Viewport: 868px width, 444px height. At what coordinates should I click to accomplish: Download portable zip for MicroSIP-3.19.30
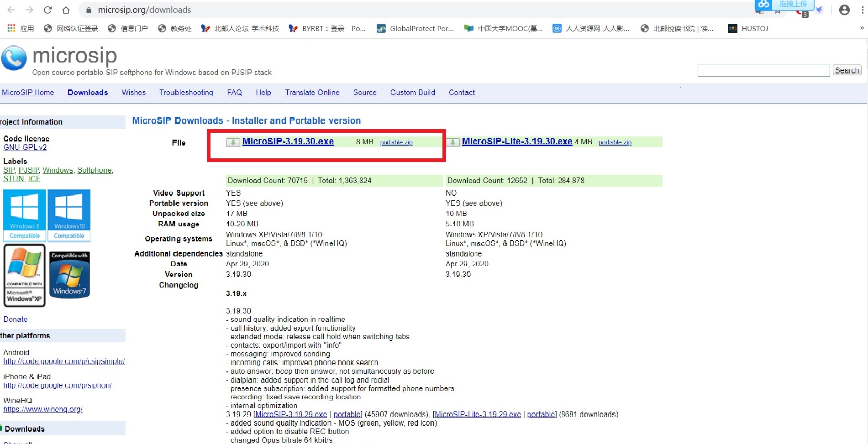coord(396,142)
